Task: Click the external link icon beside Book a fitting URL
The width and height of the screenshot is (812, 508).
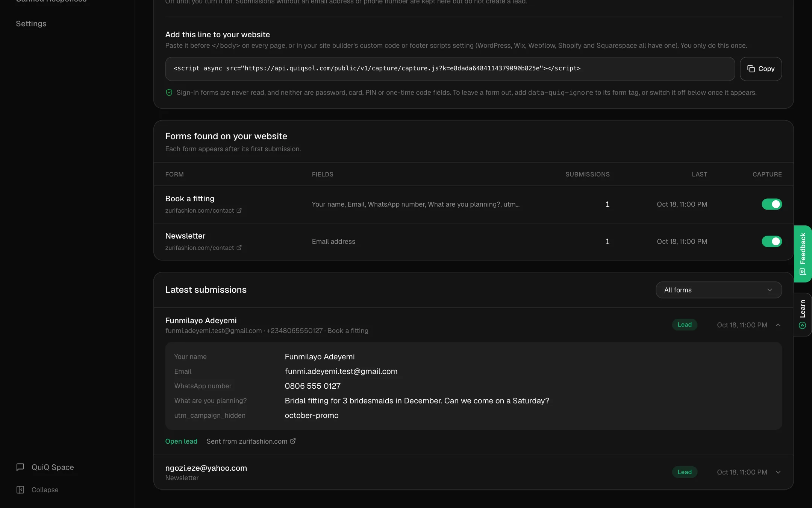Action: point(239,210)
